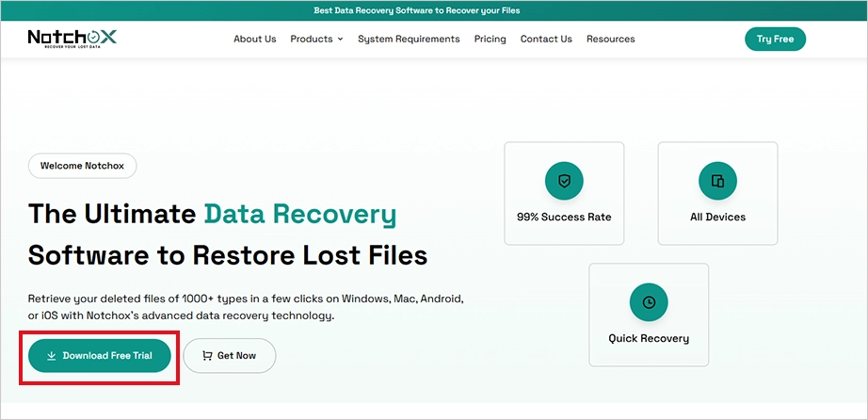Click the Download Free Trial button

100,356
